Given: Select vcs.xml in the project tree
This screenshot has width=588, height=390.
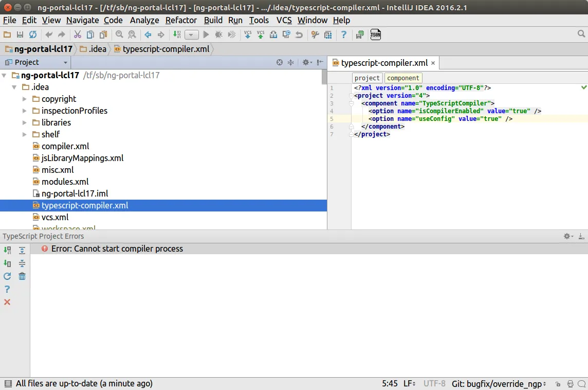Looking at the screenshot, I should coord(55,217).
